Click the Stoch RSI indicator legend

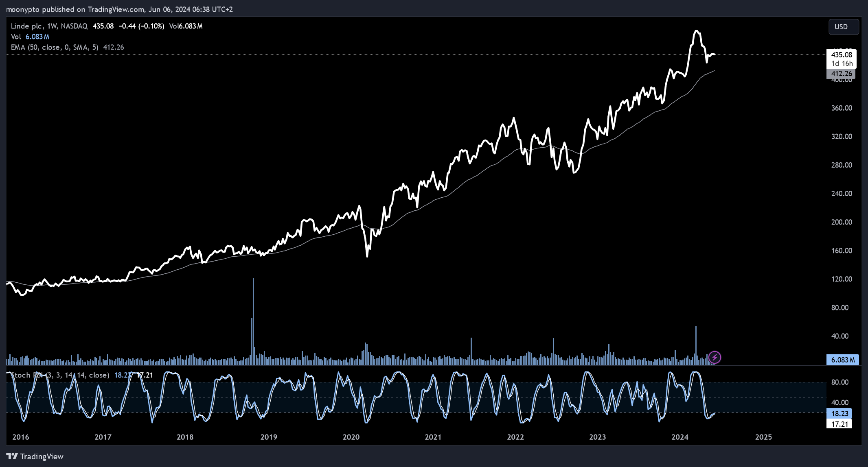pyautogui.click(x=81, y=375)
